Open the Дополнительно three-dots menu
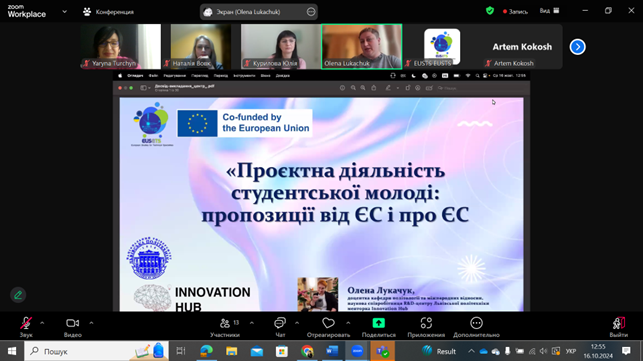The height and width of the screenshot is (361, 643). point(476,323)
